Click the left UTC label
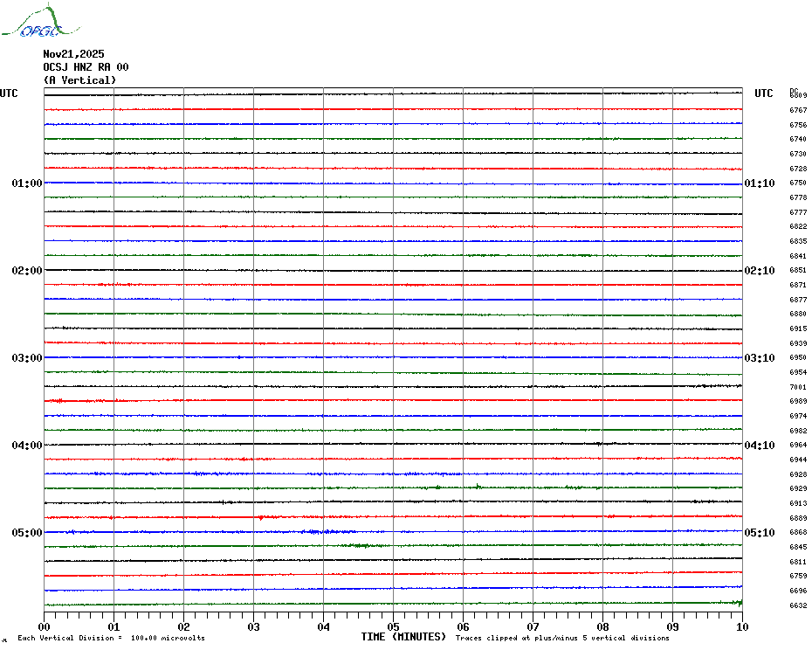Image resolution: width=812 pixels, height=650 pixels. click(x=9, y=93)
